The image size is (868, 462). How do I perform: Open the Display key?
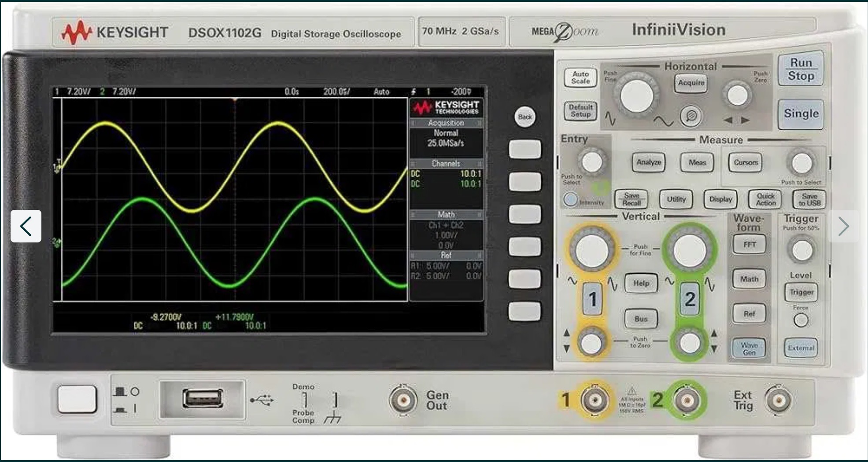point(720,199)
